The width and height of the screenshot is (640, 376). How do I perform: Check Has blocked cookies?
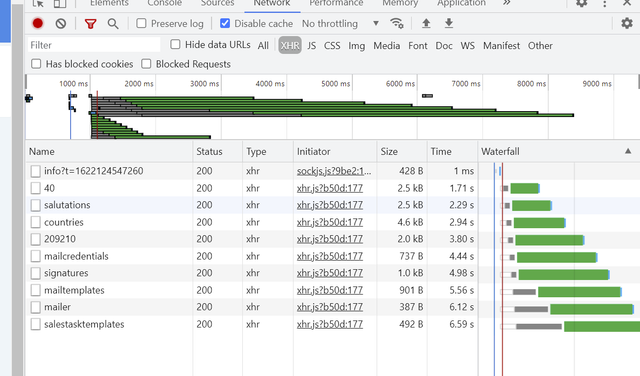pos(36,64)
